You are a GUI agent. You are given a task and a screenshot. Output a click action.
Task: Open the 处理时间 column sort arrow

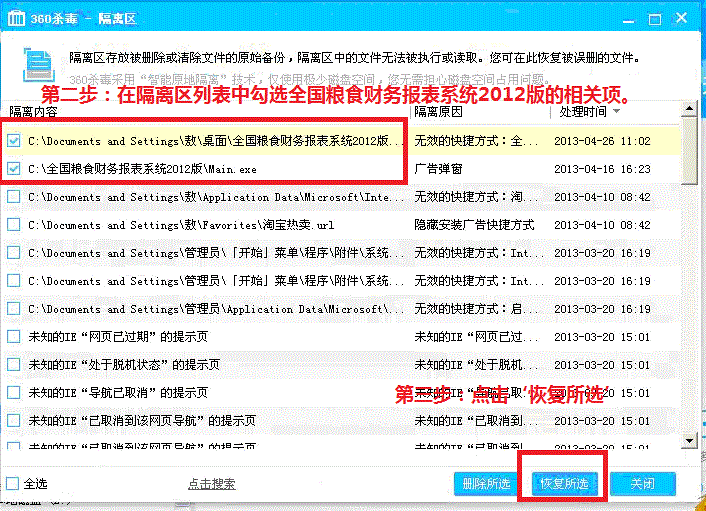(x=616, y=111)
